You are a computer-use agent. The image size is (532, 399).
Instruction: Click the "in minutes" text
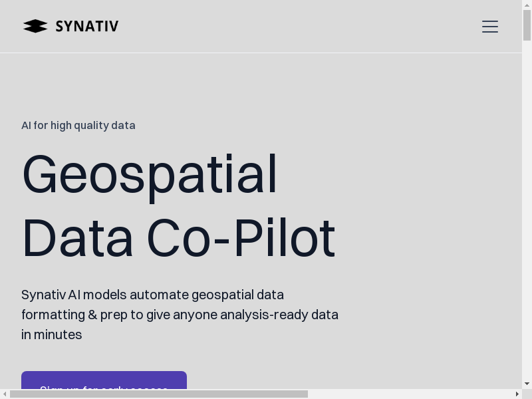tap(52, 334)
